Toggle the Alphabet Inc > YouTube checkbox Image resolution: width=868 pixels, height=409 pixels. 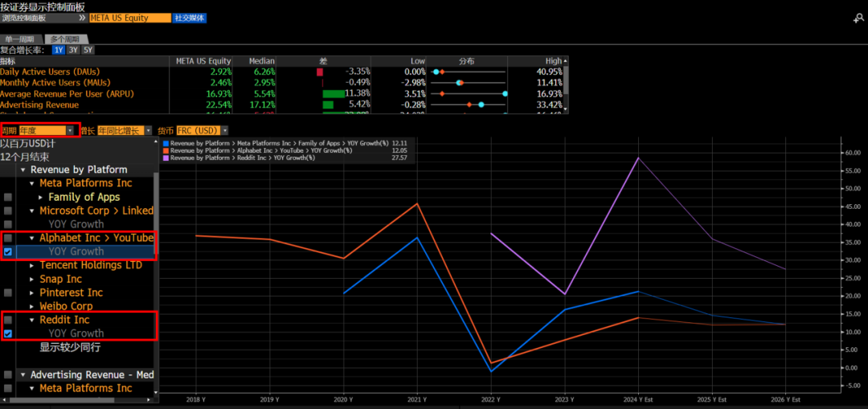click(x=8, y=238)
